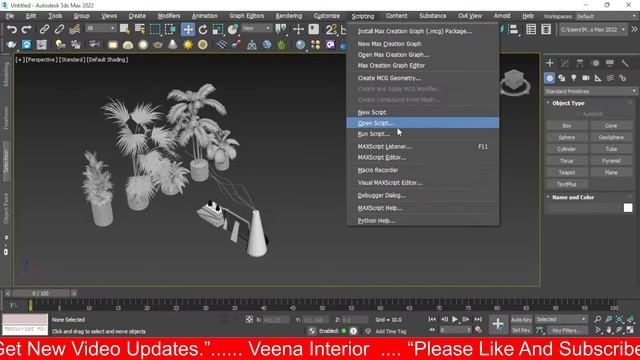Select Lights category icon

574,78
